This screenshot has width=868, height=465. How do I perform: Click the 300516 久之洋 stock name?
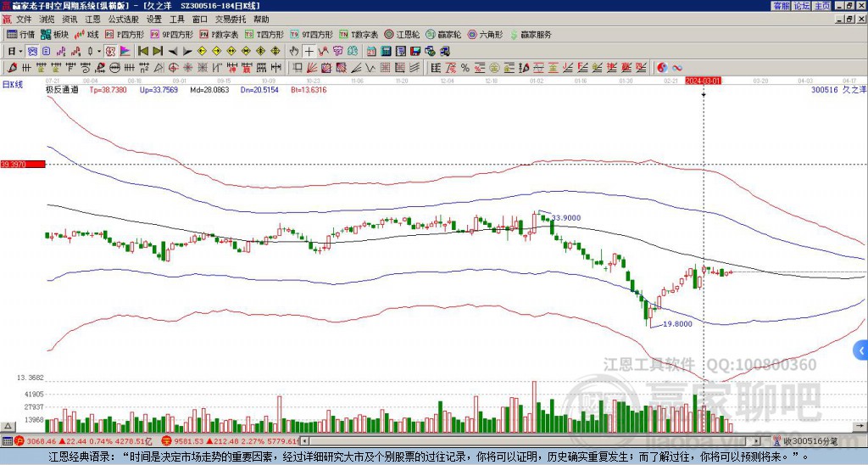[x=837, y=89]
